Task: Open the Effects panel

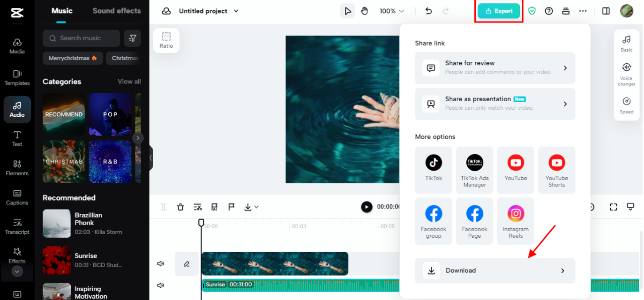Action: [x=17, y=255]
